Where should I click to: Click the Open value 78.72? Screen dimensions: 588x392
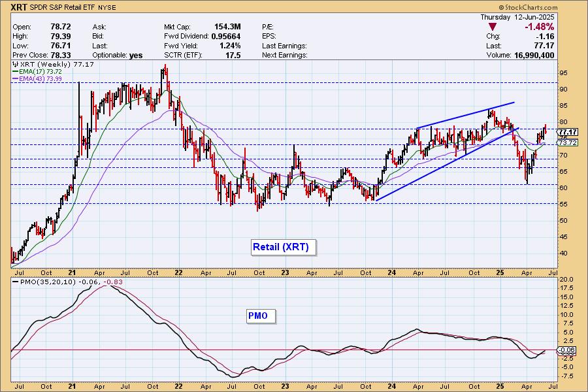tap(61, 27)
